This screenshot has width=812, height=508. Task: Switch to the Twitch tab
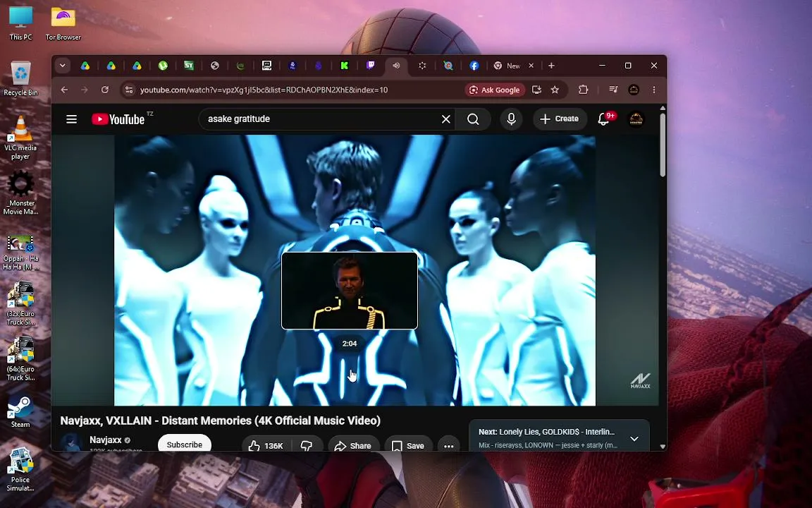point(370,66)
